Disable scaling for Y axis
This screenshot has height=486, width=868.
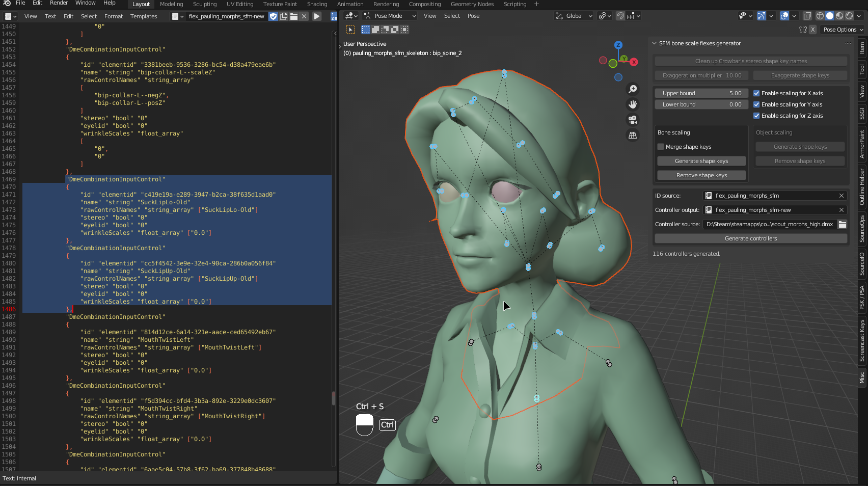[756, 104]
